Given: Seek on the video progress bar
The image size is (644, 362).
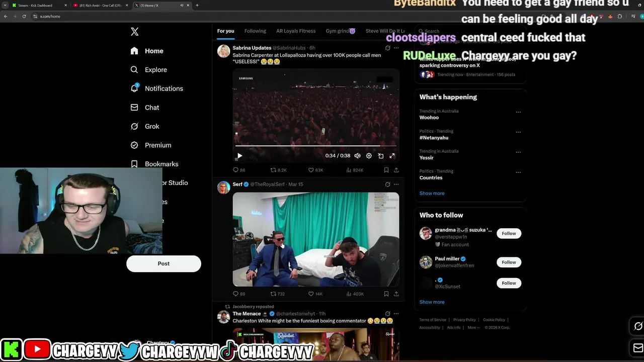Looking at the screenshot, I should pyautogui.click(x=315, y=146).
